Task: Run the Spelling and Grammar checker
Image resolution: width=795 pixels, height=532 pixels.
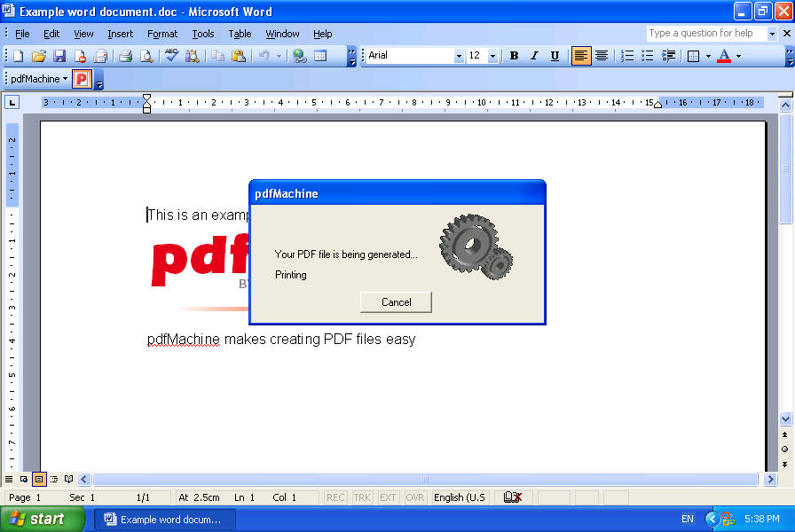Action: click(170, 55)
